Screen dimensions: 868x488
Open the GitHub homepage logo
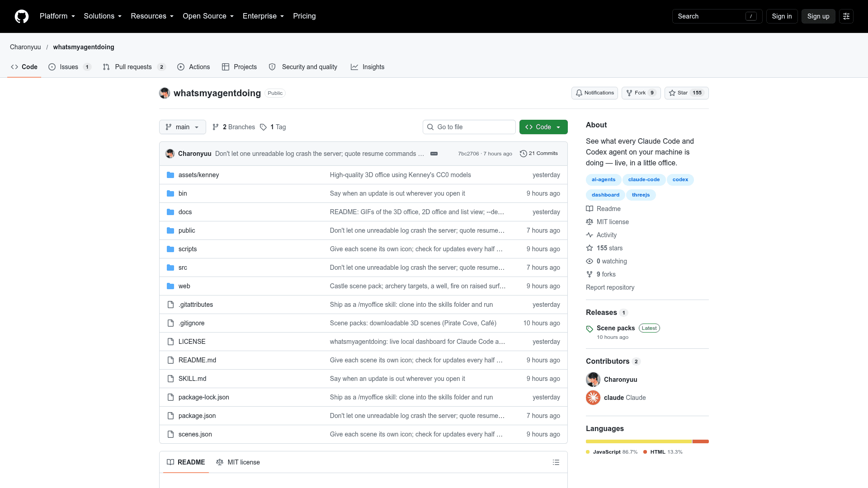22,16
